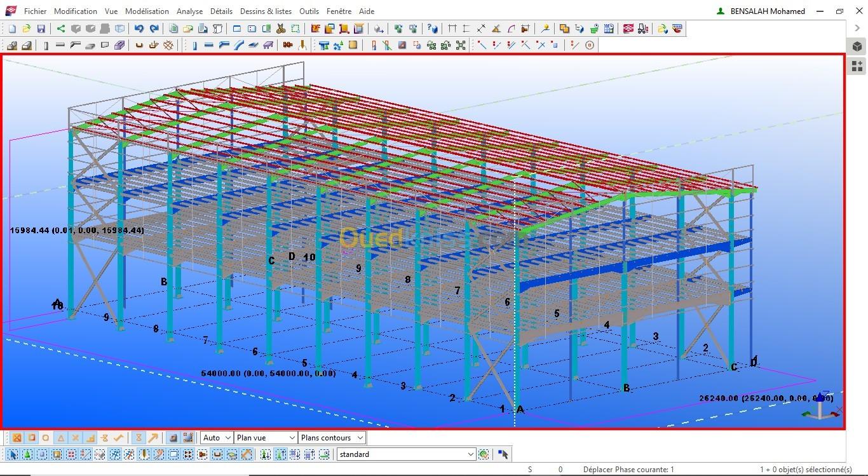Open the Dessins & listes menu

(x=266, y=11)
